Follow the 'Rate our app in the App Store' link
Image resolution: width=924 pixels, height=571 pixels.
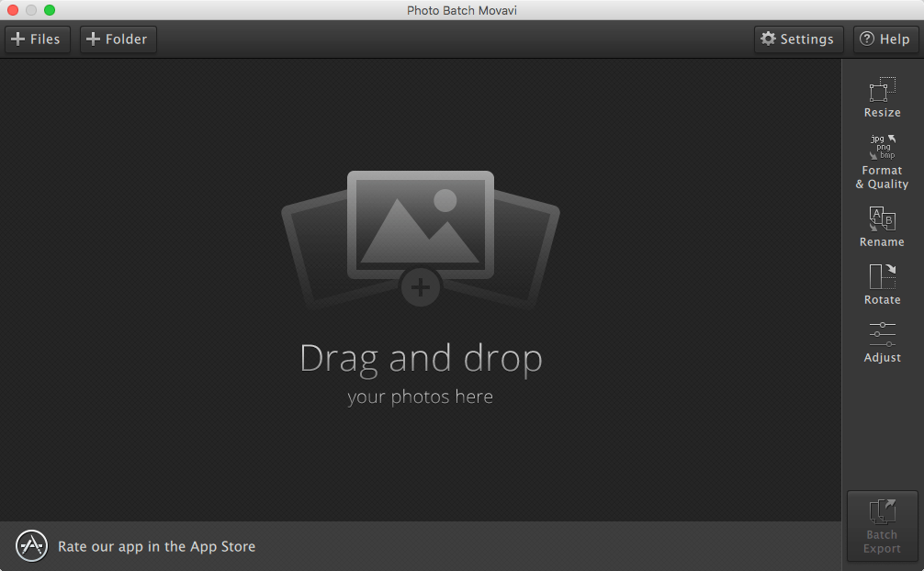point(157,547)
